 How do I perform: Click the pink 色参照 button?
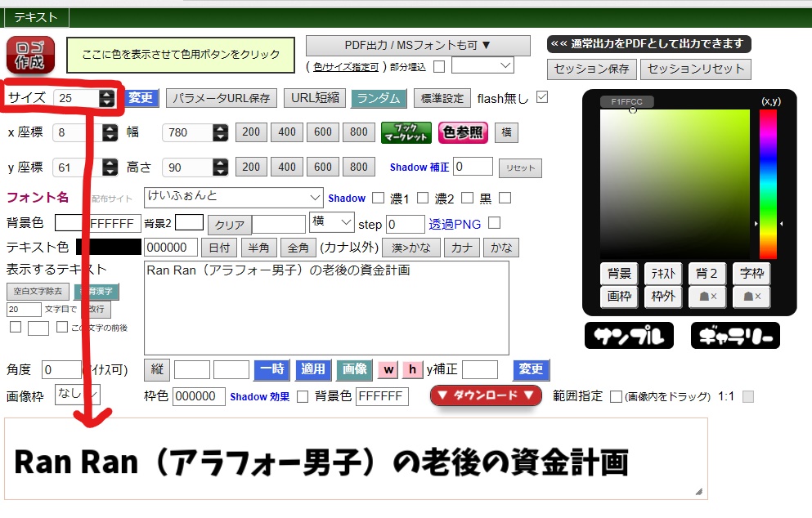463,132
